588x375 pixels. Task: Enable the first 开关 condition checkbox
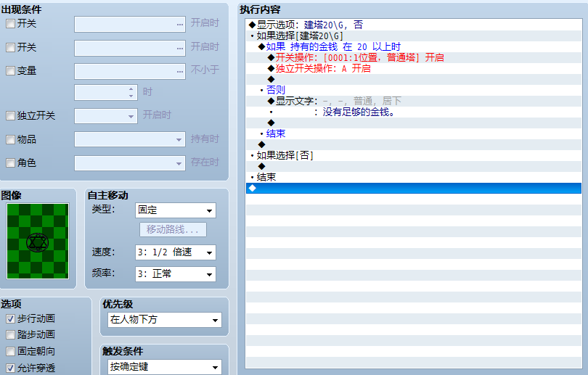[10, 24]
